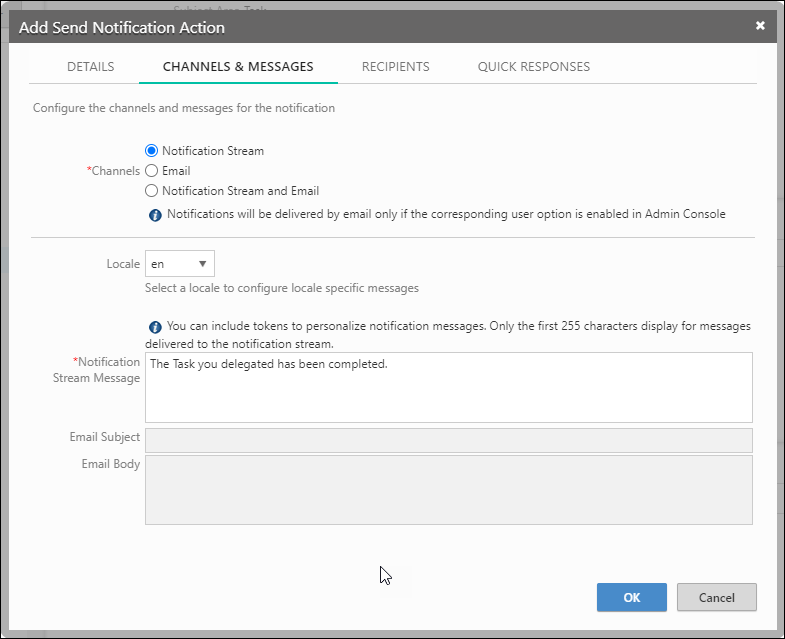785x639 pixels.
Task: Open the Recipients tab
Action: (x=395, y=67)
